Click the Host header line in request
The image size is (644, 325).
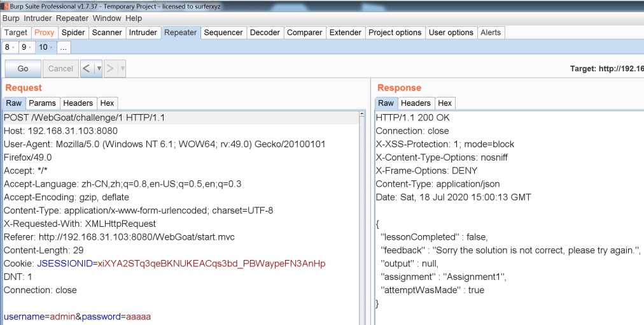(60, 131)
